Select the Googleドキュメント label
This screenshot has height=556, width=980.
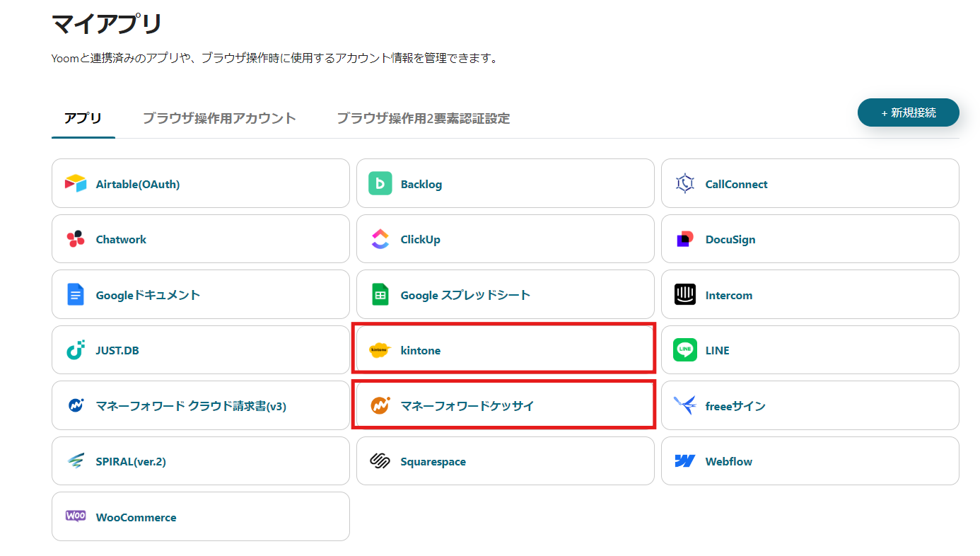(x=148, y=295)
